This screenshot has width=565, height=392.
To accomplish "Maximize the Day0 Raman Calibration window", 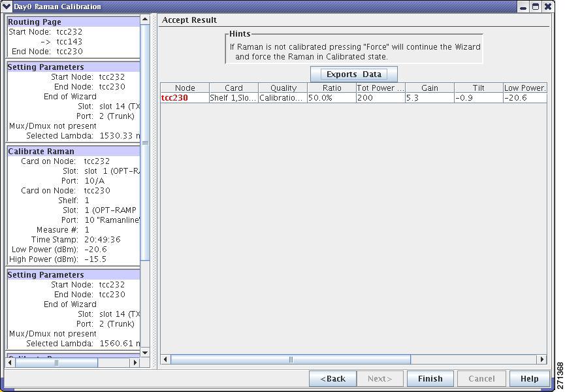I will click(x=536, y=7).
